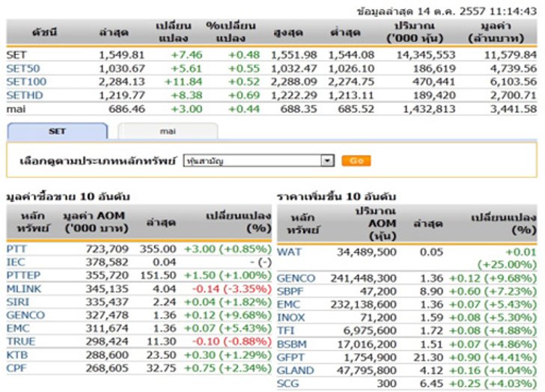Open GLAND stock link
Screen dimensions: 545x392
click(x=296, y=370)
